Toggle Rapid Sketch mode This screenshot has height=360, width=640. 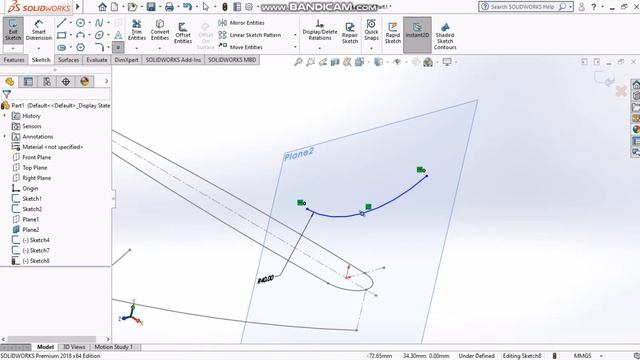tap(393, 33)
